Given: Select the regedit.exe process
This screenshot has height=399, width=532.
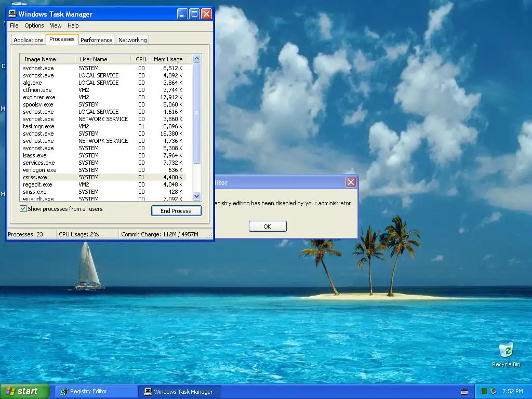Looking at the screenshot, I should click(103, 184).
